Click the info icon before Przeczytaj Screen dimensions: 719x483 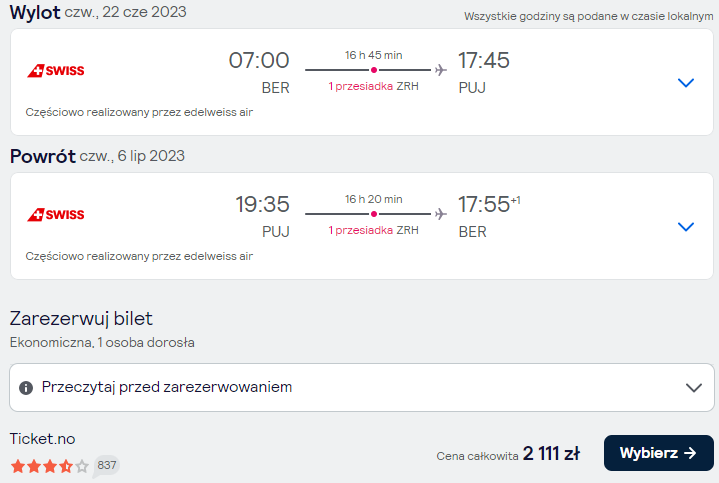(26, 388)
